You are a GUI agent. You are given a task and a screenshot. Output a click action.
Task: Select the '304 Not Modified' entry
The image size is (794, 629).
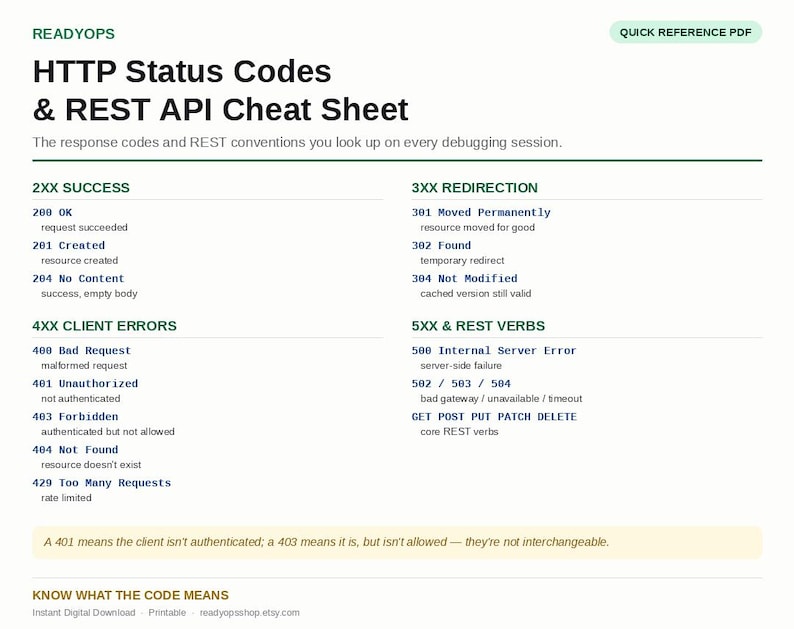464,278
